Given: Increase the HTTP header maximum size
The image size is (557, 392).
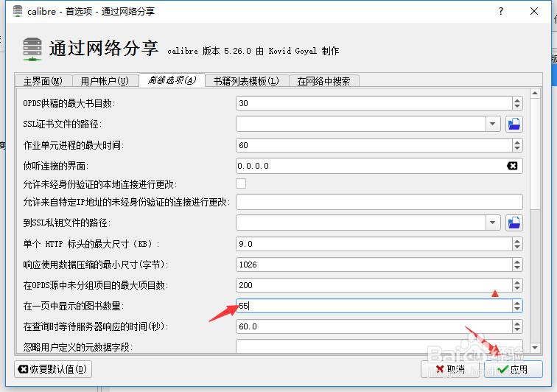Looking at the screenshot, I should (517, 241).
